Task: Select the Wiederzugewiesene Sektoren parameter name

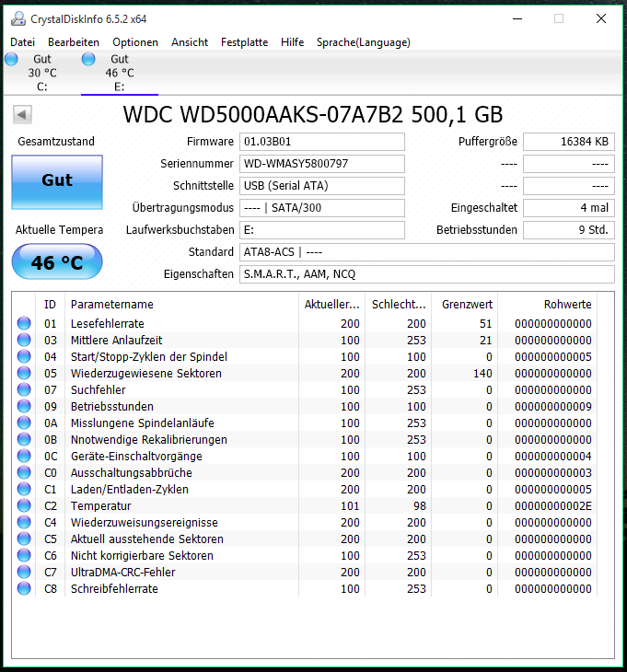Action: [x=146, y=374]
